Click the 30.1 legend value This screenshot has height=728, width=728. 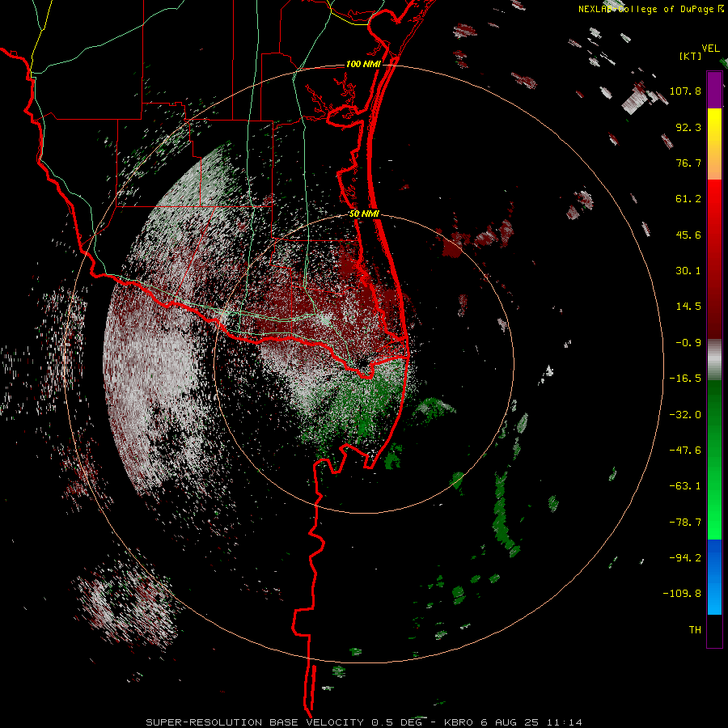[688, 271]
